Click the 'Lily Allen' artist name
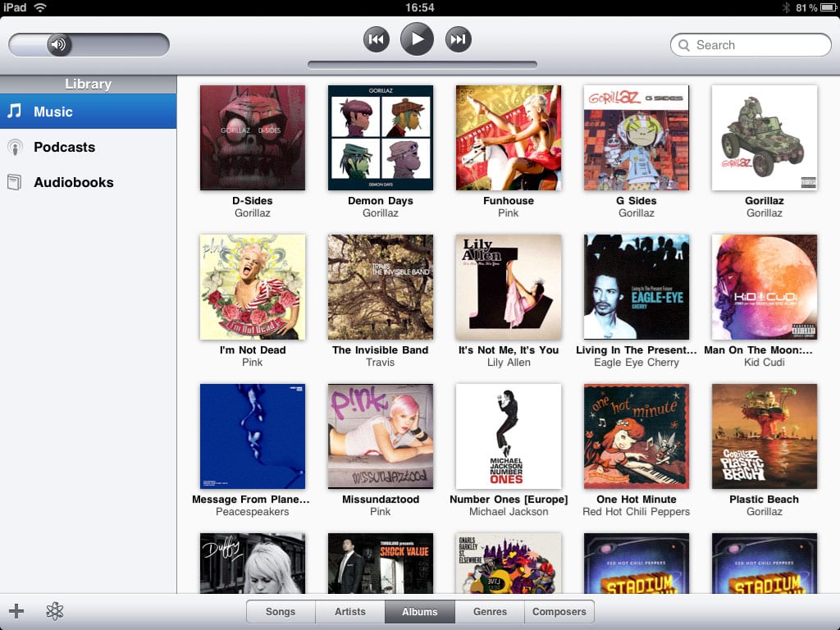The height and width of the screenshot is (630, 840). (x=509, y=363)
